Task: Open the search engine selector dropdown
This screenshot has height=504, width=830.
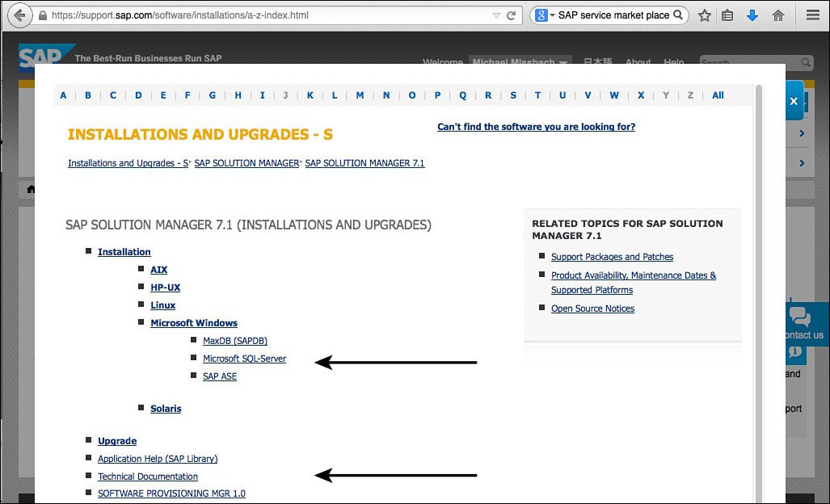Action: tap(544, 15)
